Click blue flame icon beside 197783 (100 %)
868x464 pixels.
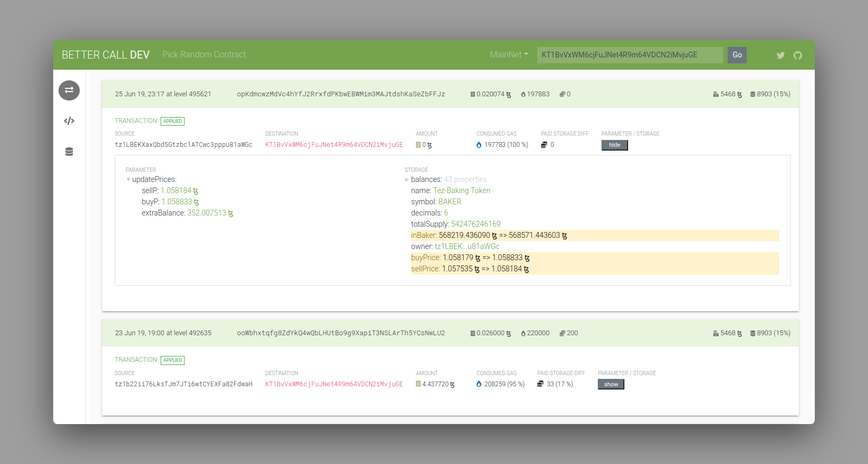tap(479, 145)
